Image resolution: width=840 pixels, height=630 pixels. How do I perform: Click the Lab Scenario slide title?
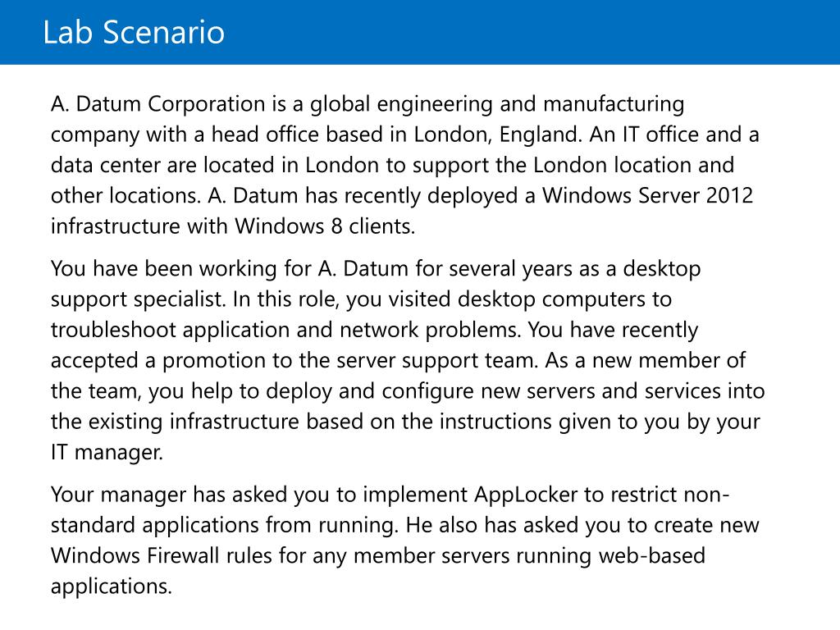(134, 32)
